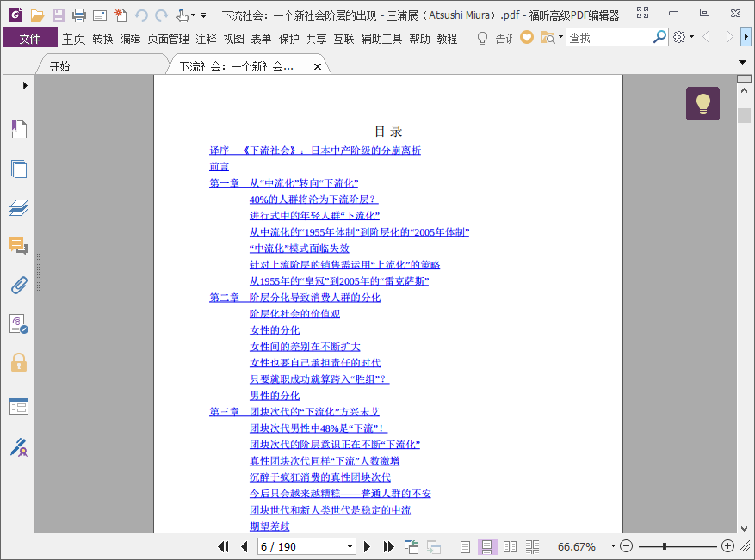The height and width of the screenshot is (560, 755).
Task: Open the 辅助工具 tab
Action: [x=381, y=39]
